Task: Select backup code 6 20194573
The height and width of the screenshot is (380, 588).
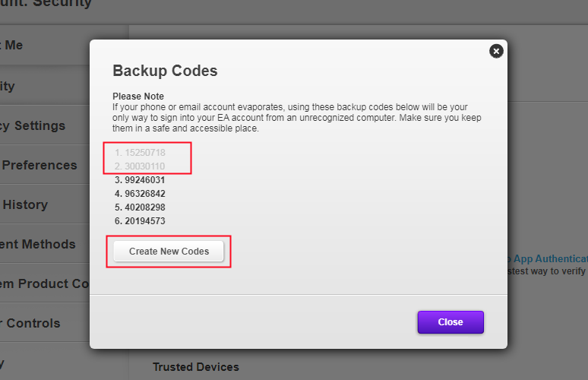Action: (140, 221)
